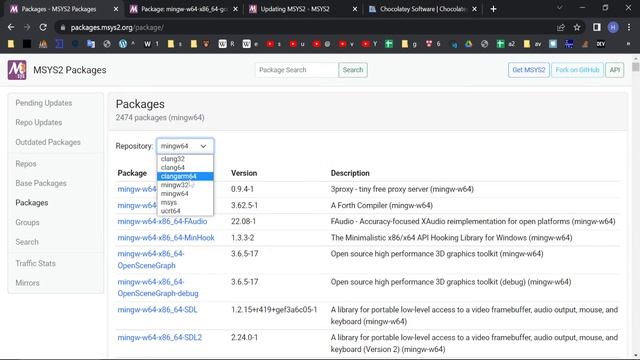Click the address bar URL

tap(117, 27)
